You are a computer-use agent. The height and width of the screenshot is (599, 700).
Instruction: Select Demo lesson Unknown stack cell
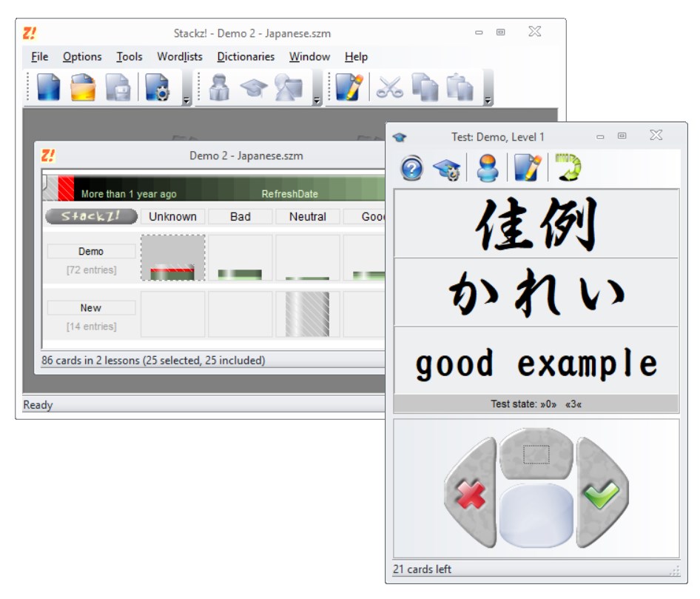(172, 258)
